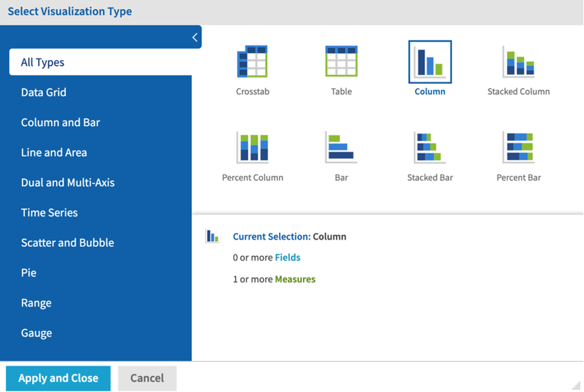584x392 pixels.
Task: Select the Table visualization icon
Action: 341,61
